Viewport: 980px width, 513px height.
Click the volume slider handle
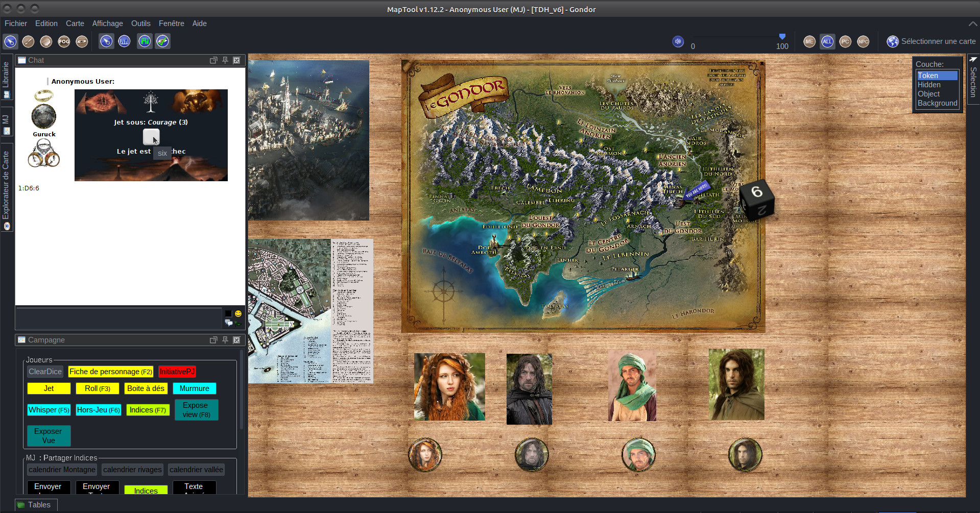point(782,37)
